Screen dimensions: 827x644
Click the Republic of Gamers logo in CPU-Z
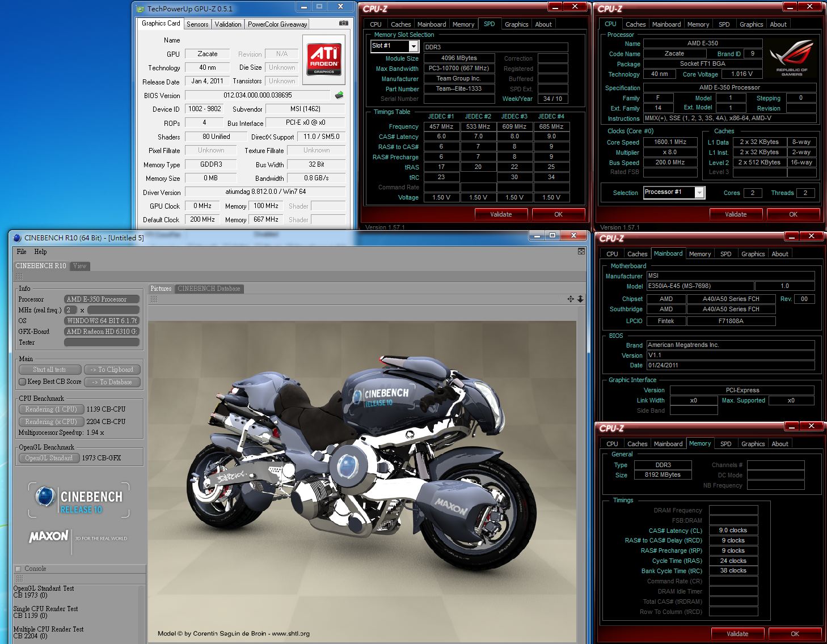tap(791, 60)
